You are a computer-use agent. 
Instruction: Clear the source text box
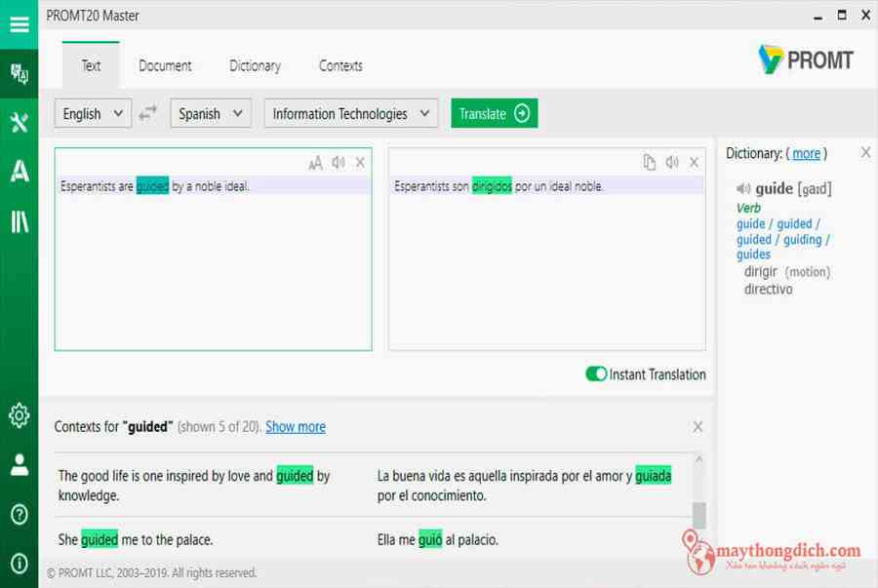coord(360,162)
